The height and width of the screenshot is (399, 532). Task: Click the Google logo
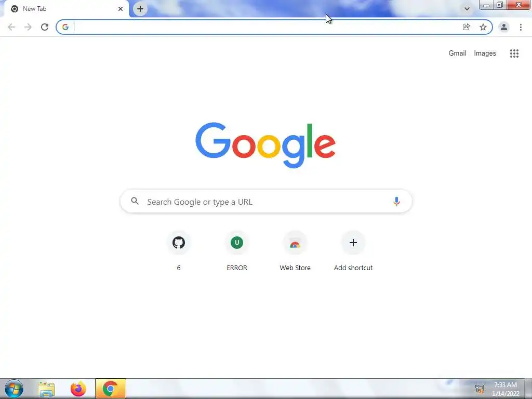click(265, 145)
